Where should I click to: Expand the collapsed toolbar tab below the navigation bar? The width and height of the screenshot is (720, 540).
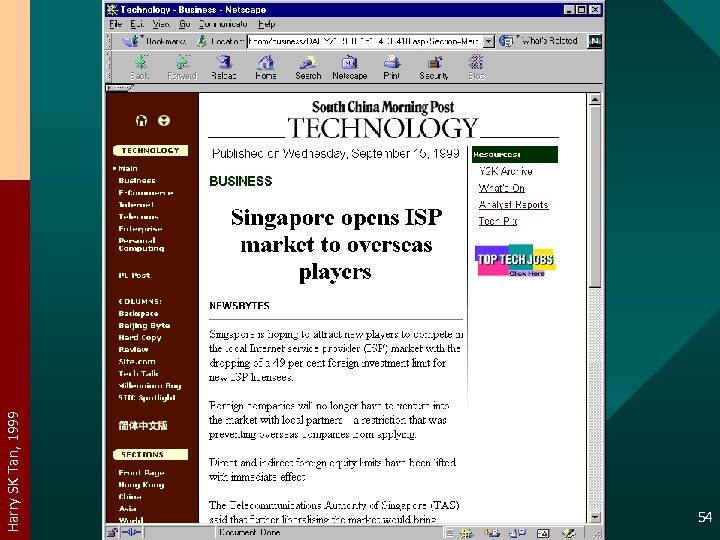[119, 88]
